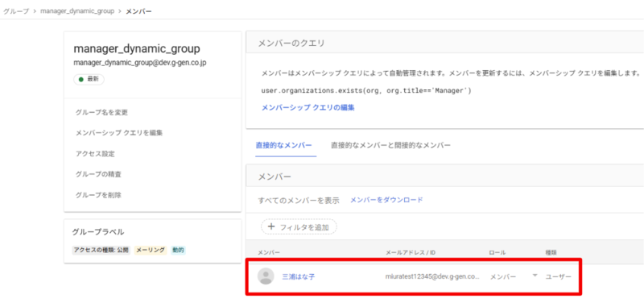This screenshot has height=299, width=644.
Task: Click manager_dynamic_group title heading
Action: coord(137,48)
